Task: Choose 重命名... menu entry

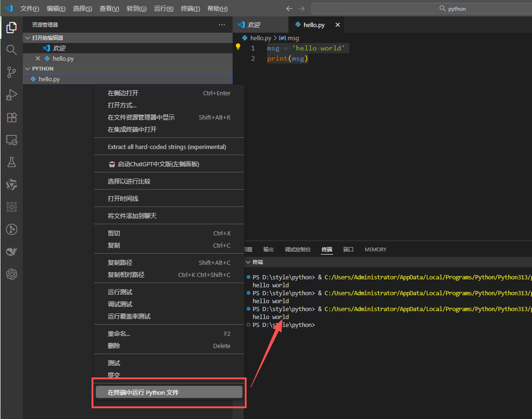Action: click(169, 334)
